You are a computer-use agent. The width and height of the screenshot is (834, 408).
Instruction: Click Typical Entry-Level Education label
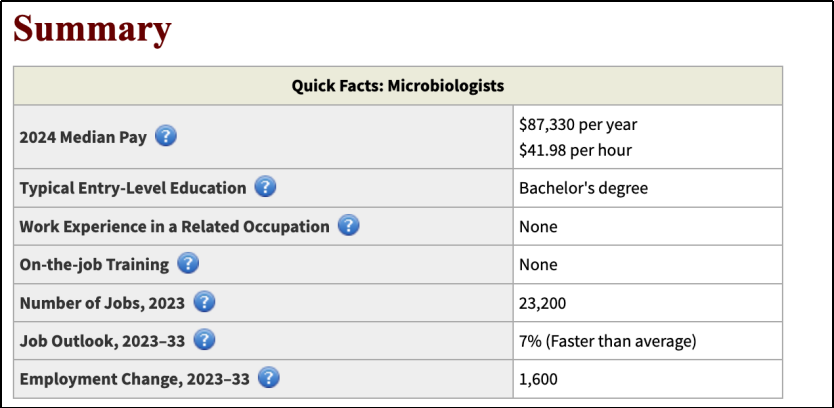coord(133,188)
